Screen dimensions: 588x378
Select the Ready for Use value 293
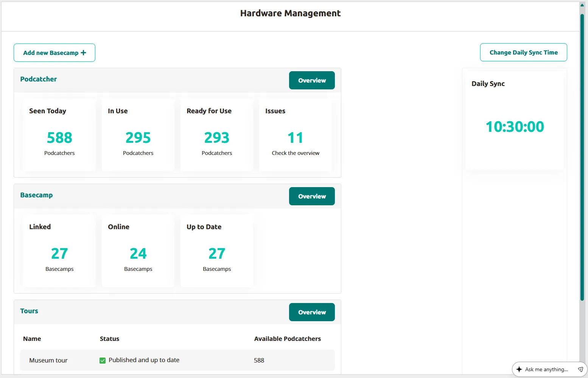[217, 137]
